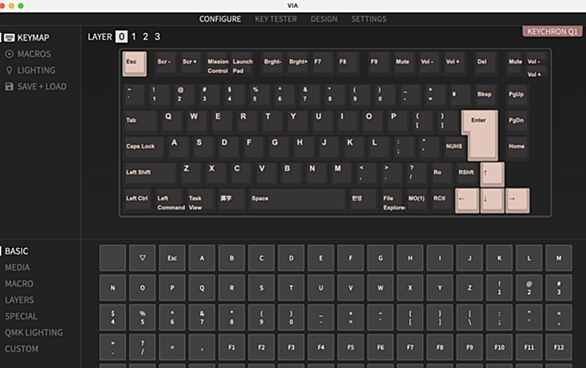This screenshot has width=586, height=368.
Task: Select the Ro key on the layout
Action: 442,173
